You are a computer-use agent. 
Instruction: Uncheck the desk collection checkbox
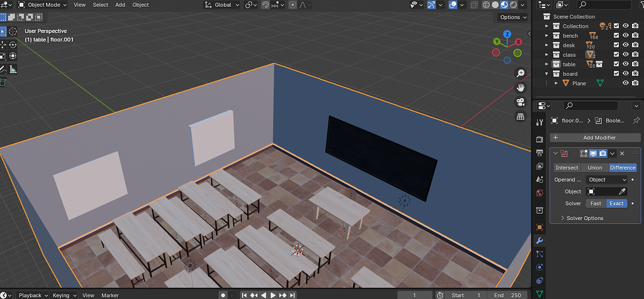coord(616,45)
